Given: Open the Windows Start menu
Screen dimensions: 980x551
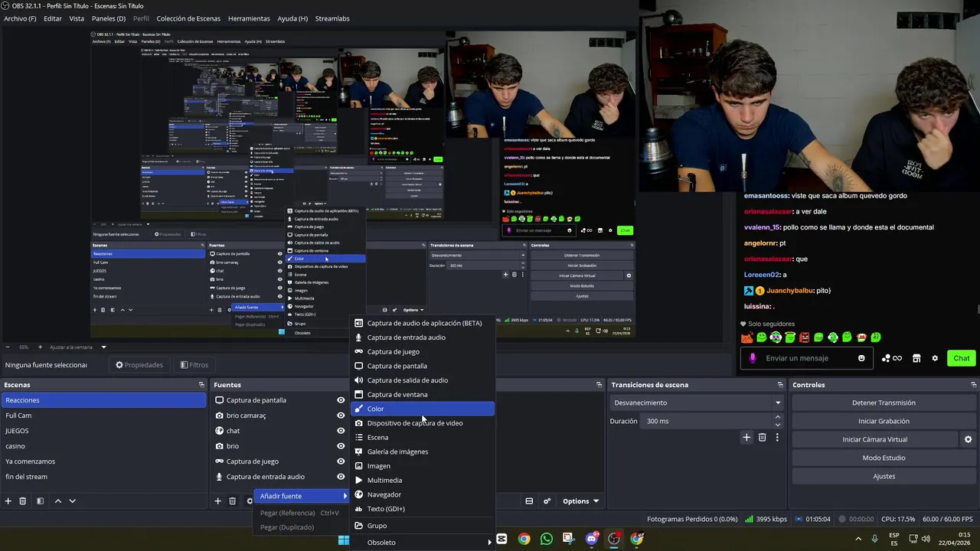Looking at the screenshot, I should pyautogui.click(x=344, y=540).
